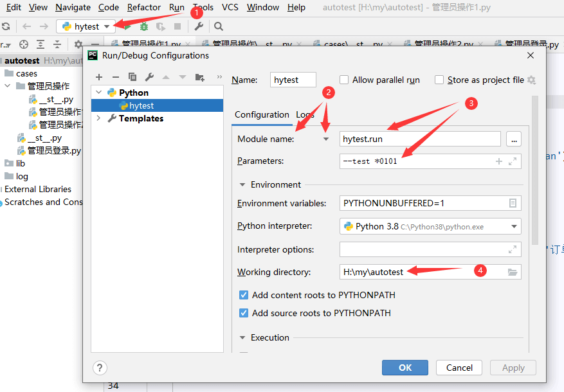Viewport: 564px width, 392px height.
Task: Click the gear beside Store as project file
Action: pos(531,80)
